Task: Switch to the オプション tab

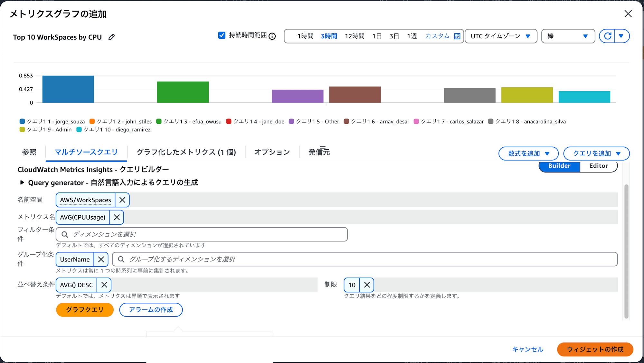Action: coord(272,152)
